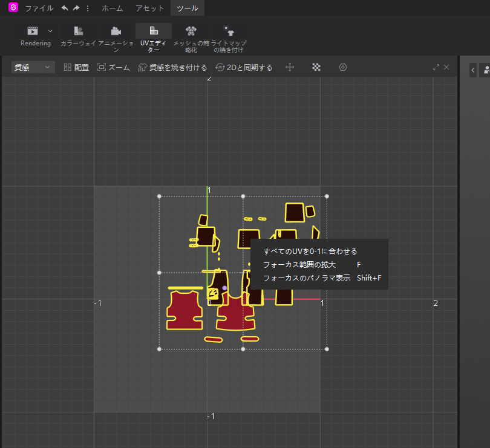Click the 配置 arrange button

tap(76, 67)
